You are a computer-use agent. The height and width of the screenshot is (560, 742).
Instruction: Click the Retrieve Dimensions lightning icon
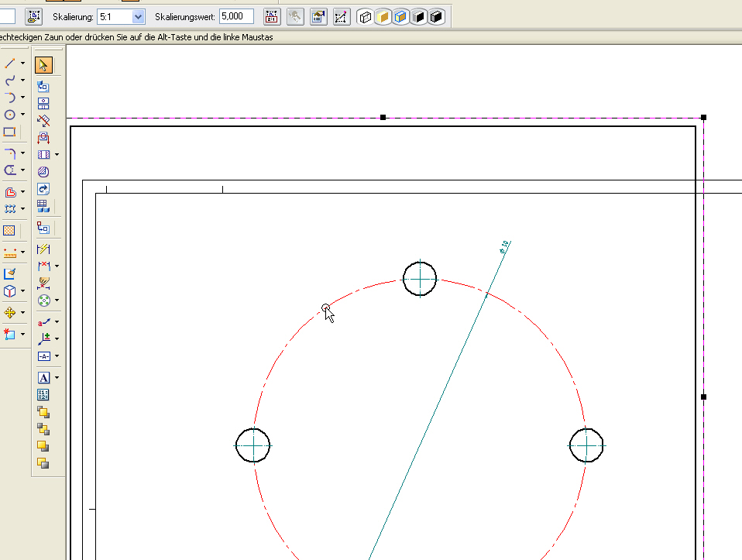pyautogui.click(x=43, y=249)
